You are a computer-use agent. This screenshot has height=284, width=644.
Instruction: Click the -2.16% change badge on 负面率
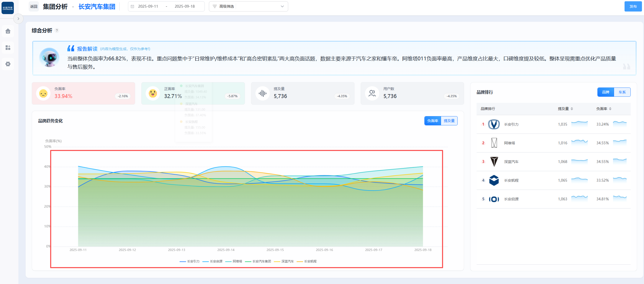pos(123,96)
